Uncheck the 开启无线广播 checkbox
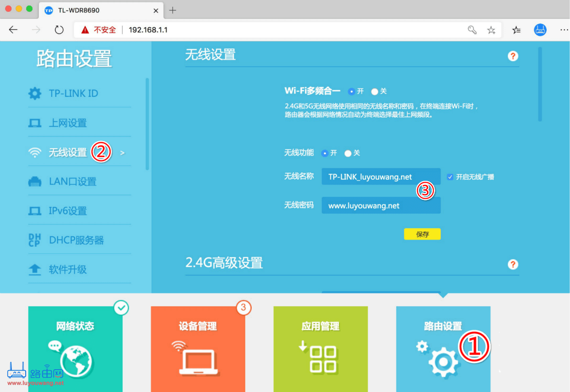This screenshot has height=392, width=570. pos(449,177)
